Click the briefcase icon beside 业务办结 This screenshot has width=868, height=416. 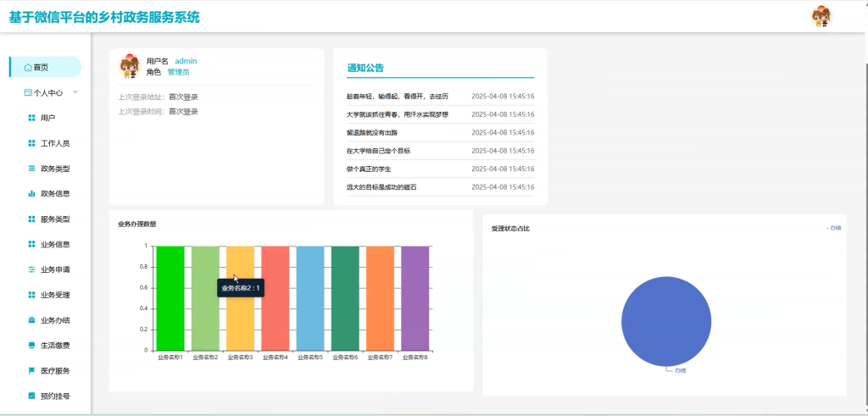pos(31,320)
